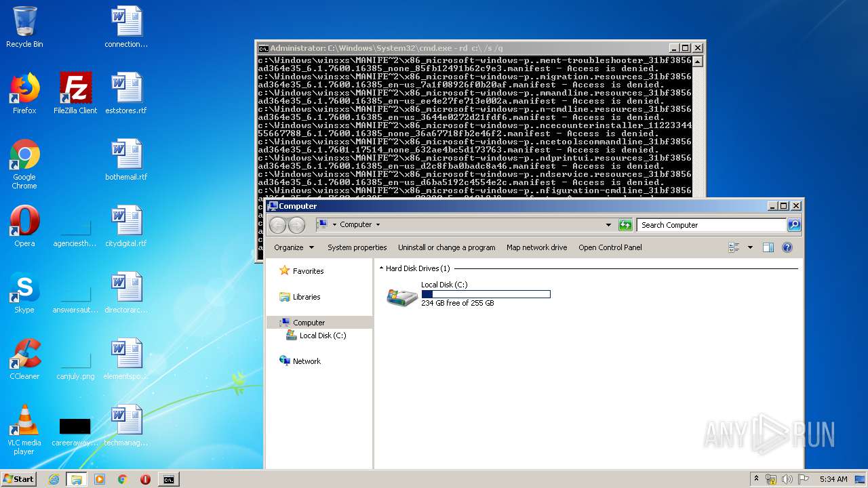Launch Firefox from the desktop
868x488 pixels.
pyautogui.click(x=24, y=94)
